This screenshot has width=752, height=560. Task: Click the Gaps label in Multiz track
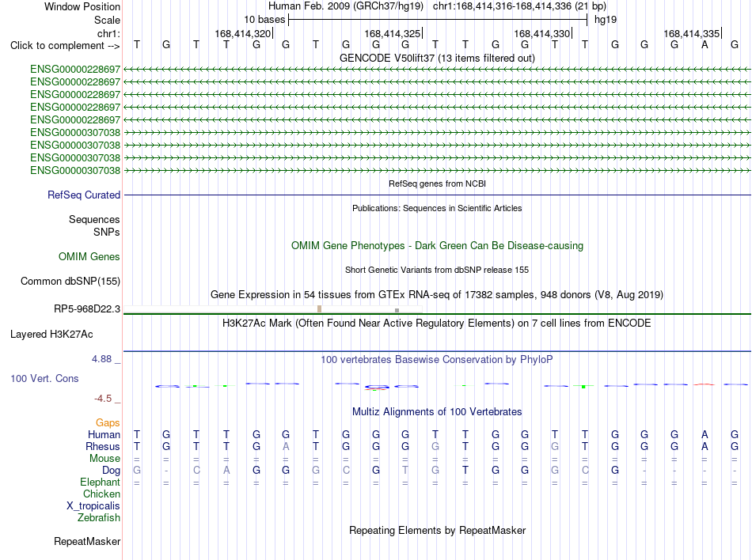click(x=108, y=422)
